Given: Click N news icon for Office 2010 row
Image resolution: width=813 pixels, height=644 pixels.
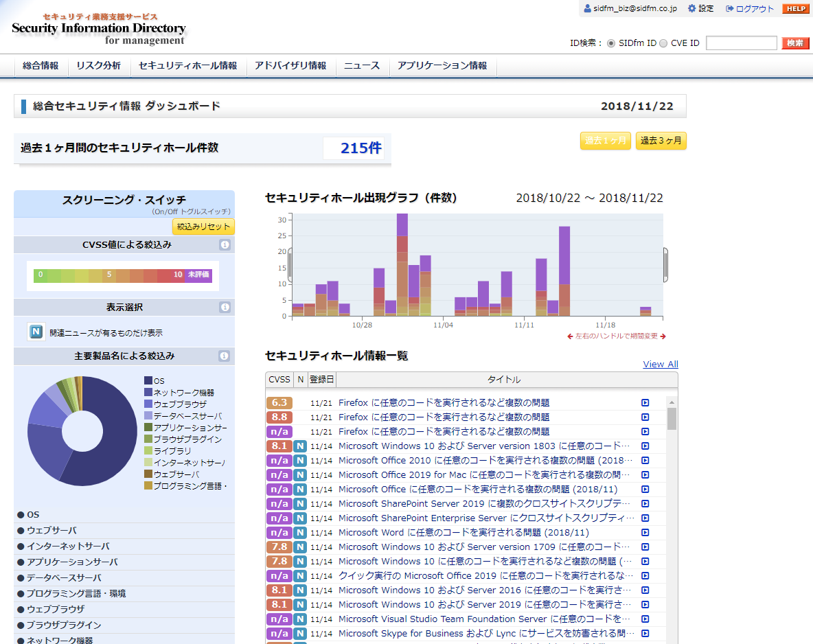Looking at the screenshot, I should click(x=300, y=461).
